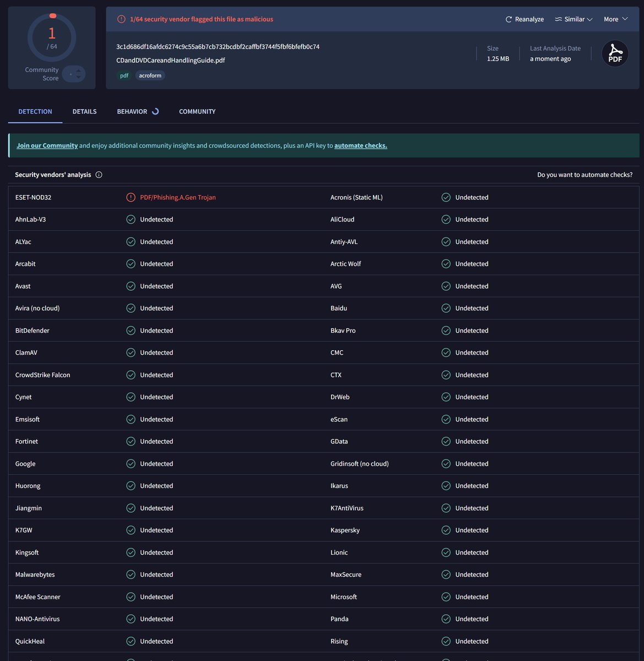The height and width of the screenshot is (661, 644).
Task: Click the PDF/Phishing.A.Gen Trojan detection label
Action: (178, 197)
